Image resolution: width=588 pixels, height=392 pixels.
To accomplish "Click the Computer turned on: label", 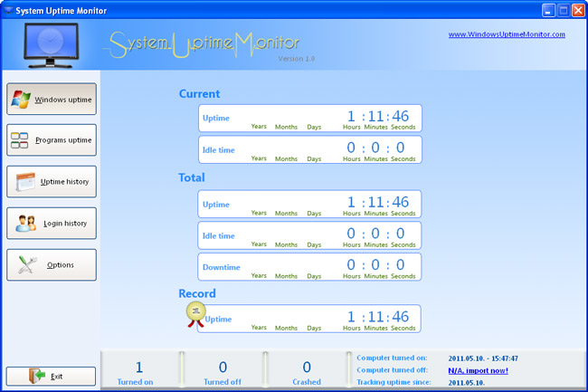I will pyautogui.click(x=392, y=358).
